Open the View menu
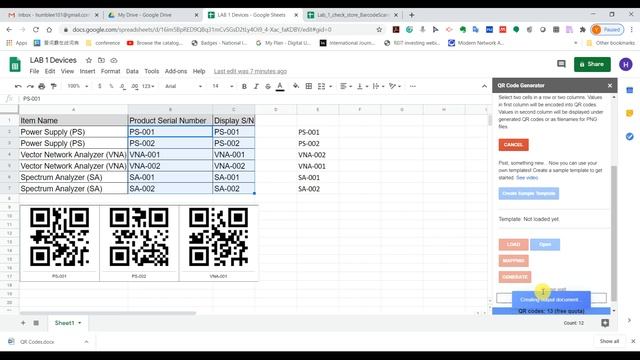The height and width of the screenshot is (360, 640). pyautogui.click(x=67, y=71)
